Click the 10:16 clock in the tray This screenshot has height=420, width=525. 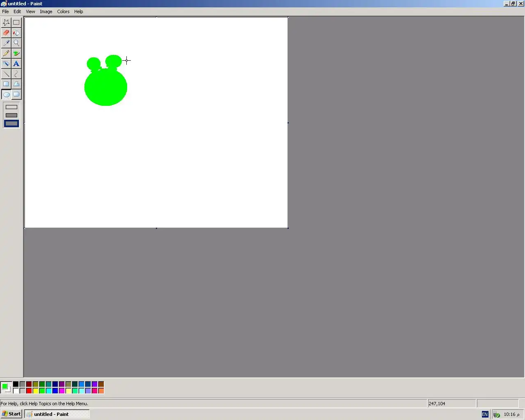(x=511, y=414)
